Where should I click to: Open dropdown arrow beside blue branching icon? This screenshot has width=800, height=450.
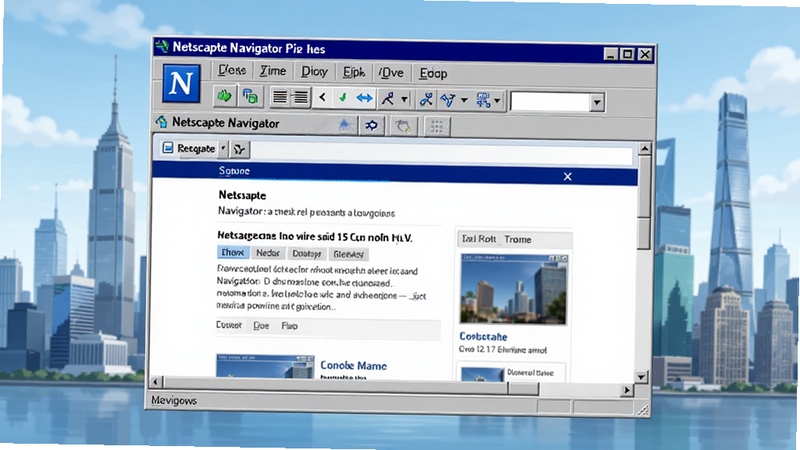coord(464,100)
